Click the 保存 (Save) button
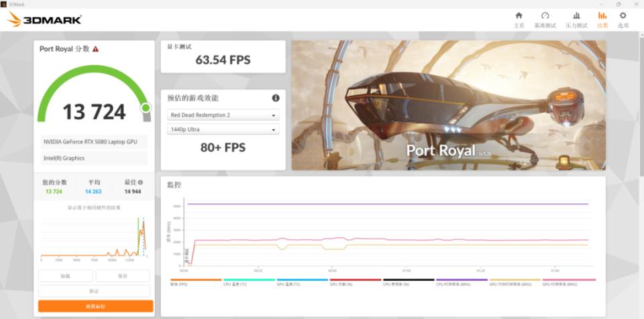Viewport: 644px width, 319px height. coord(123,276)
